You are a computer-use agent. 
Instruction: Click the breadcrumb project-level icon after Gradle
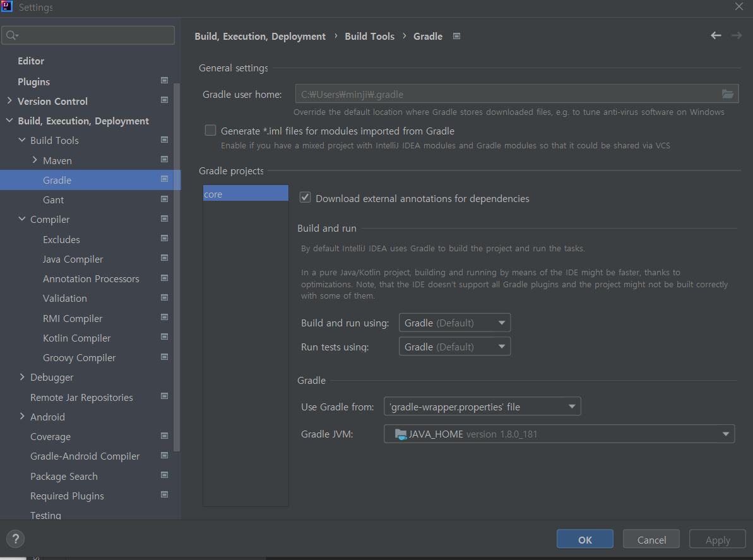457,36
